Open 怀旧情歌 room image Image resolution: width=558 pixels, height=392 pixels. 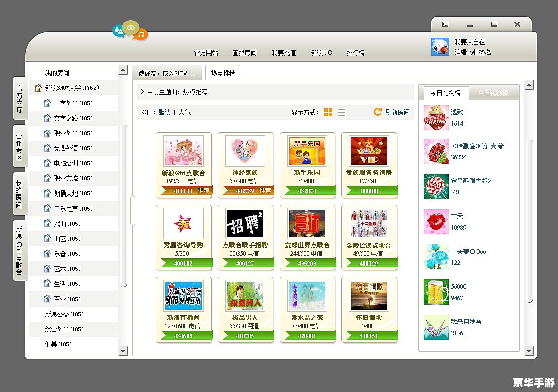368,295
